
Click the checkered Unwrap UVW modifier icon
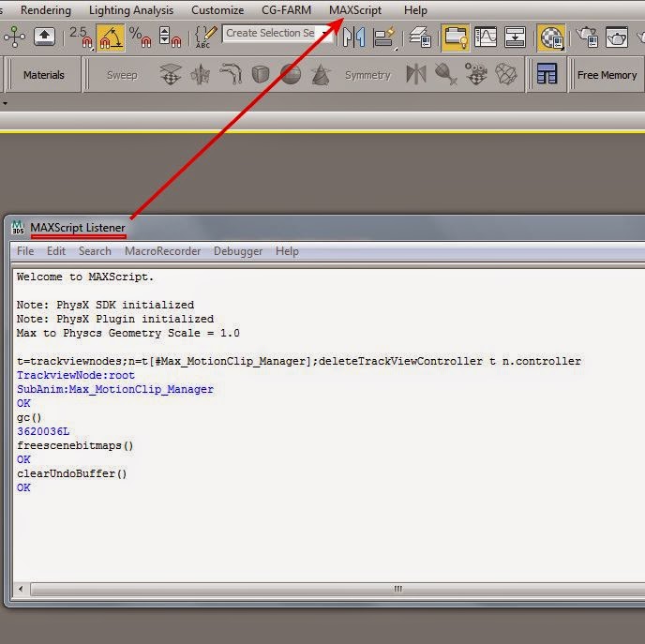(x=476, y=74)
